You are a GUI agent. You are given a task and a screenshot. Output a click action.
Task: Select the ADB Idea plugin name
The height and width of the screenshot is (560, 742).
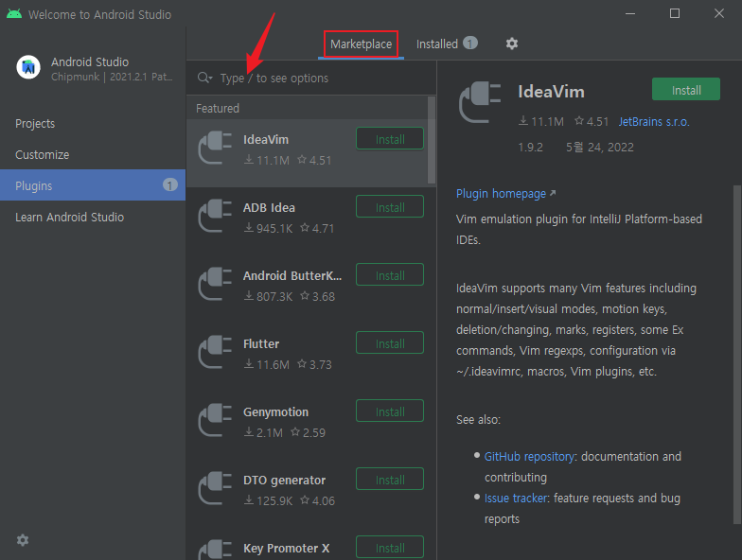(269, 208)
